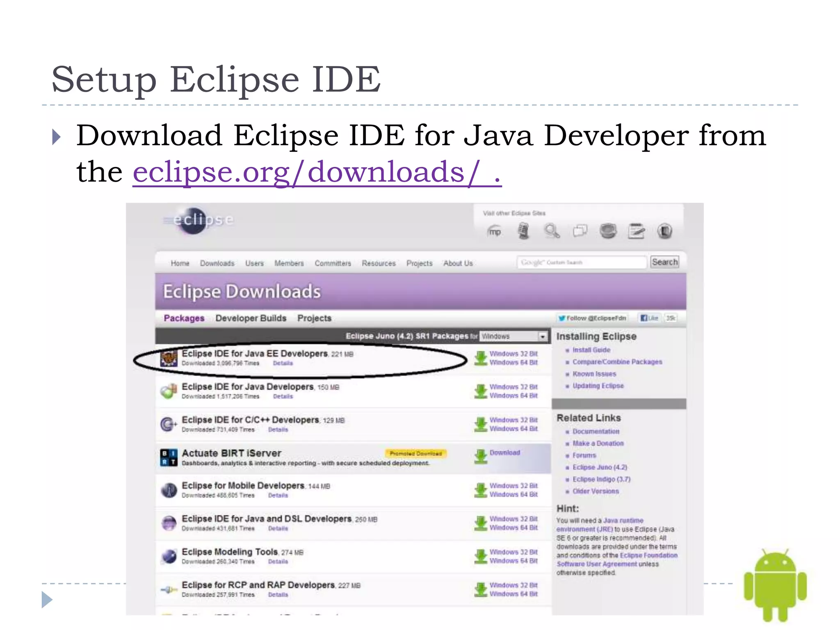
Task: Open the Downloads navigation item
Action: pyautogui.click(x=217, y=263)
